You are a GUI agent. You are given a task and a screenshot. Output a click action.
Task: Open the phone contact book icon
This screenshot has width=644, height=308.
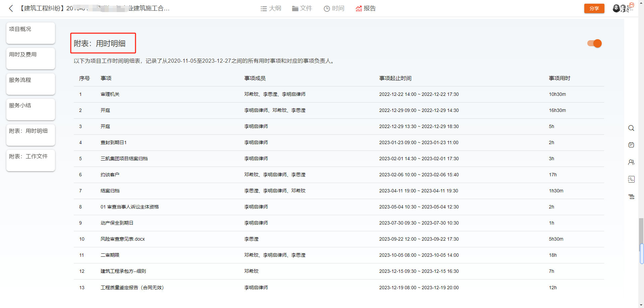coord(631,179)
